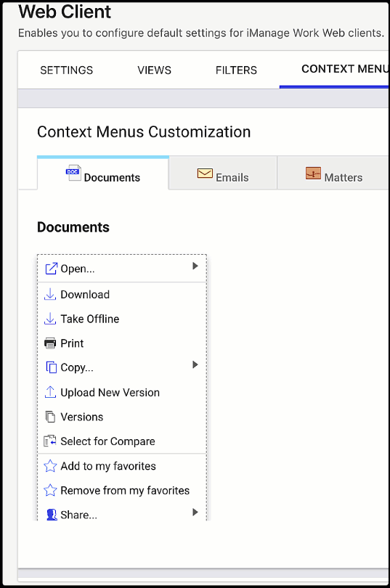Expand the Open... submenu arrow
The width and height of the screenshot is (390, 588).
coord(195,266)
